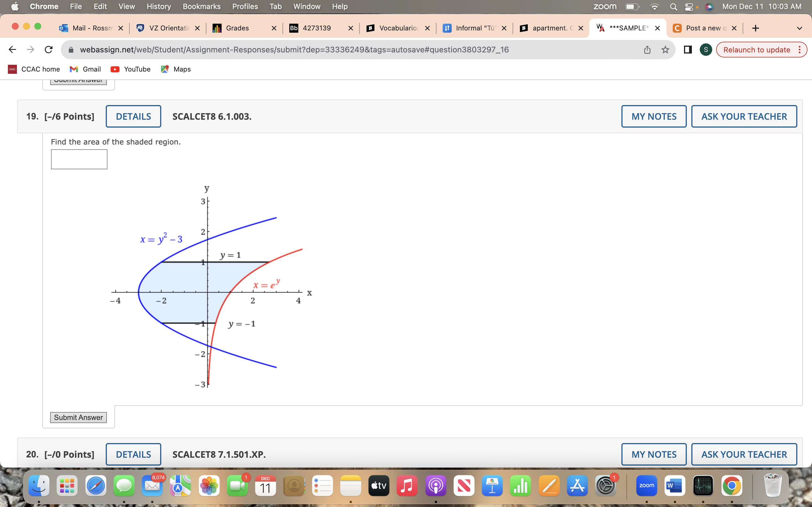Screen dimensions: 812x507
Task: Open a new tab with plus icon
Action: coord(755,28)
